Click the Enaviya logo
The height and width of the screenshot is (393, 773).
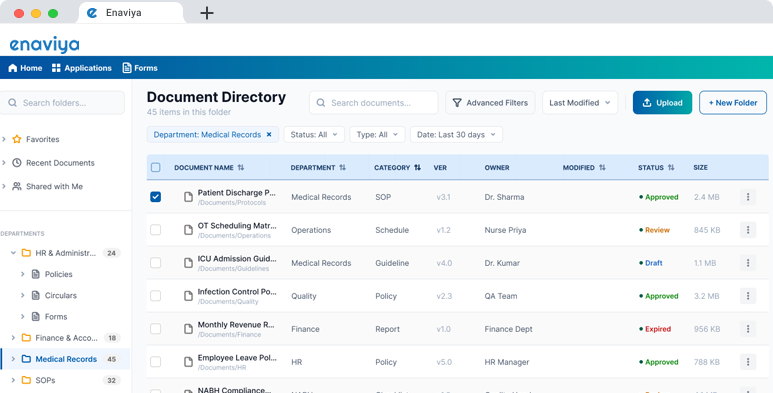(44, 45)
